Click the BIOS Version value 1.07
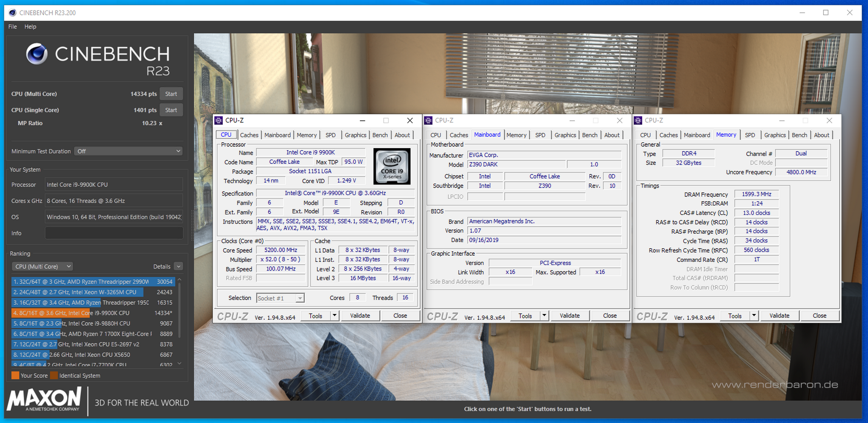 [x=544, y=231]
